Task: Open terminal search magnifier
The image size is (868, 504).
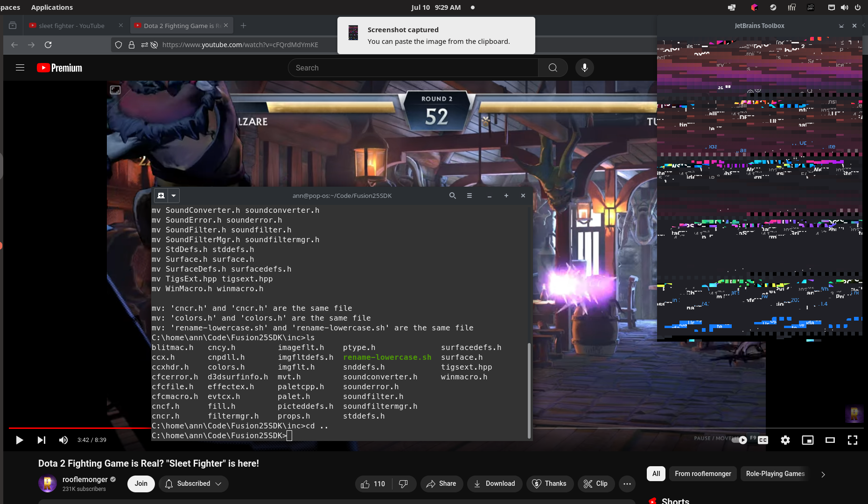Action: 452,196
